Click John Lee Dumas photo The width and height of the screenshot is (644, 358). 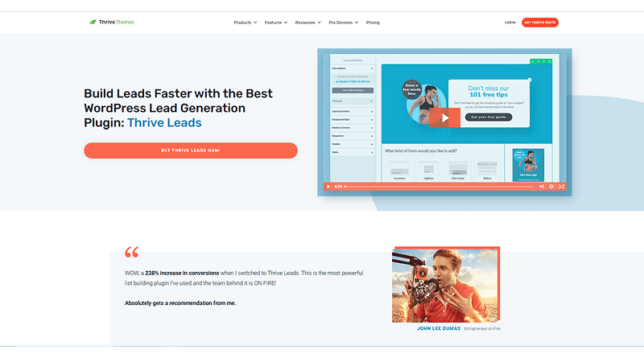[446, 285]
